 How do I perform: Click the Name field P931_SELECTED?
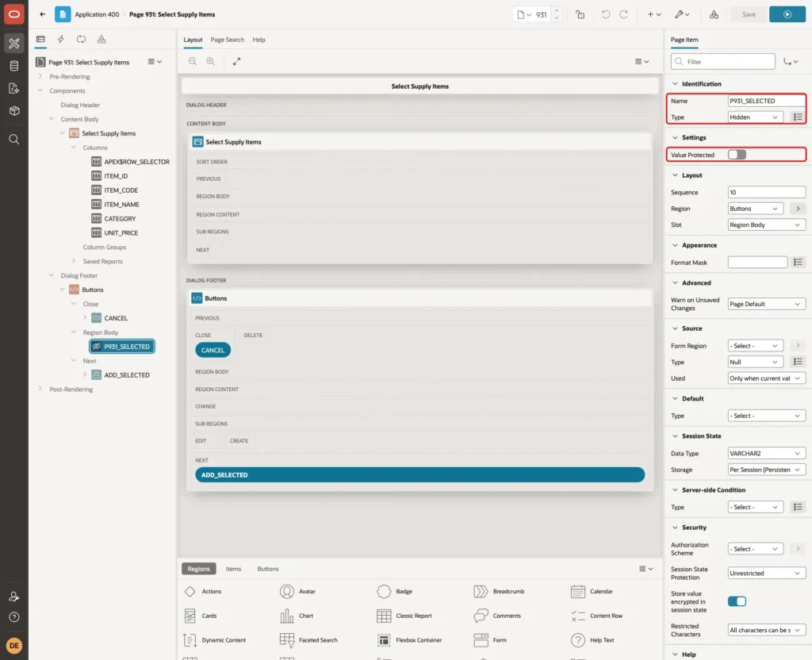click(x=767, y=101)
